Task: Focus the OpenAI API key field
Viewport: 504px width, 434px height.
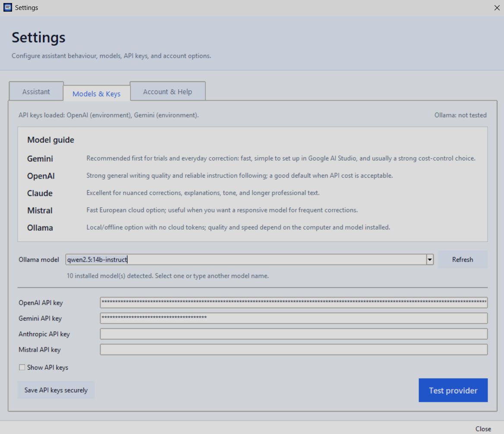Action: point(293,302)
